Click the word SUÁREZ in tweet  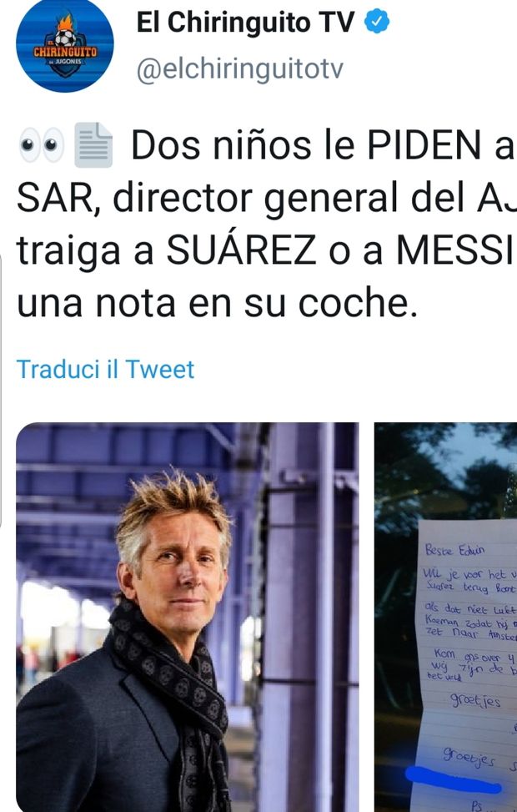click(x=241, y=250)
